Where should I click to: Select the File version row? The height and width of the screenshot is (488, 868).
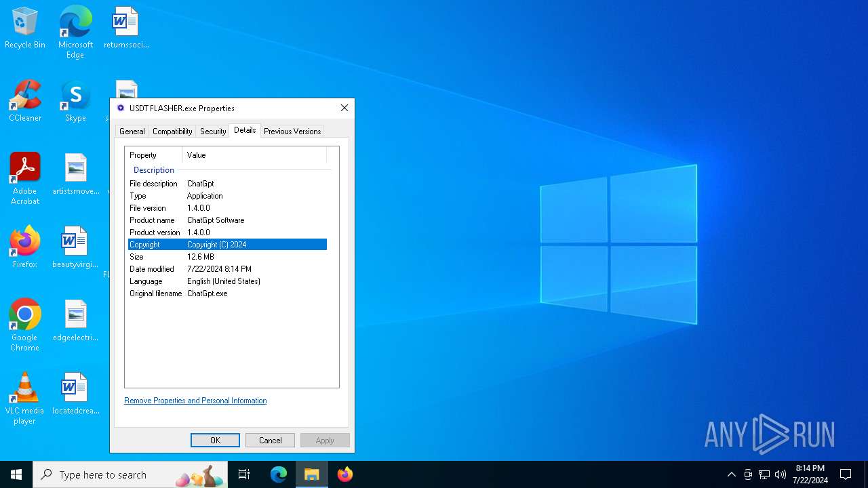pos(227,208)
